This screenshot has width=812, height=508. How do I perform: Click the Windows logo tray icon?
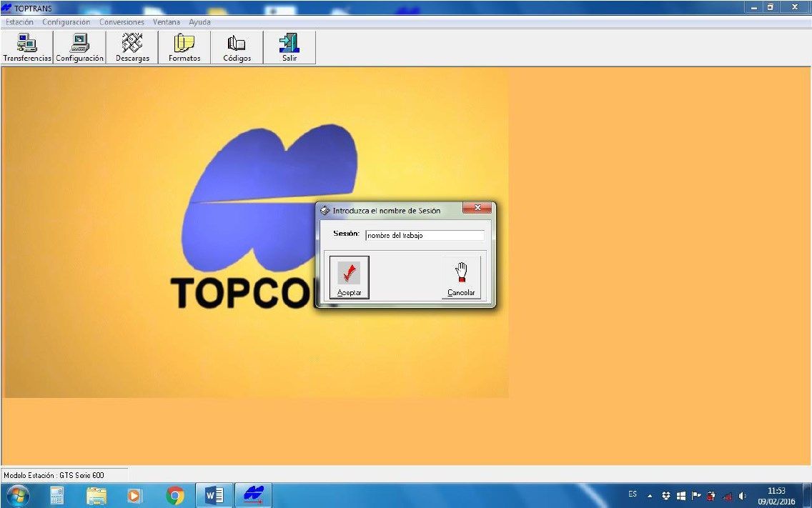coord(681,496)
